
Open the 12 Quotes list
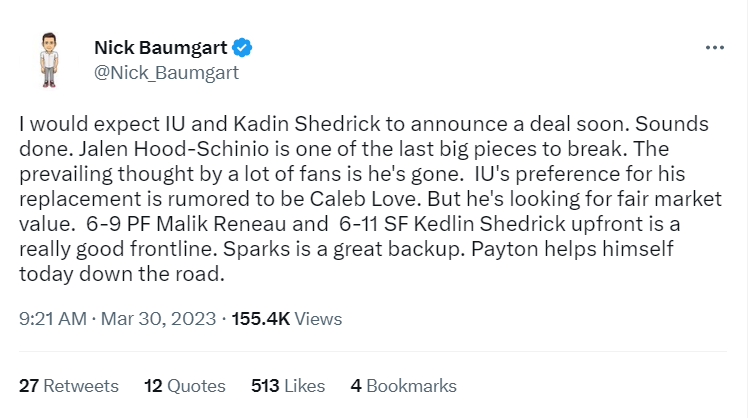click(x=185, y=385)
